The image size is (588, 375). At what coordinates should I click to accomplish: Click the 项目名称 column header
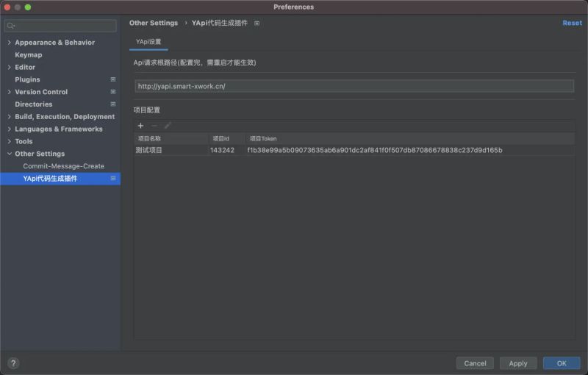tap(171, 139)
